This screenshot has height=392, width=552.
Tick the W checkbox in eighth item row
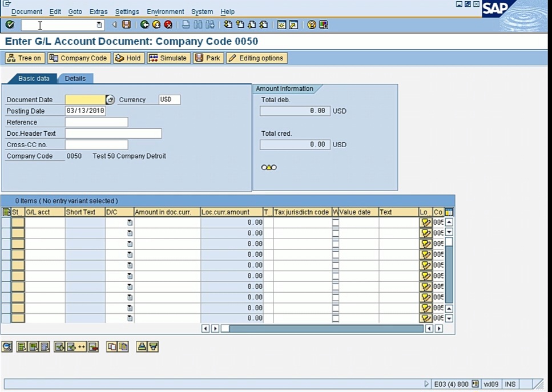click(x=336, y=297)
